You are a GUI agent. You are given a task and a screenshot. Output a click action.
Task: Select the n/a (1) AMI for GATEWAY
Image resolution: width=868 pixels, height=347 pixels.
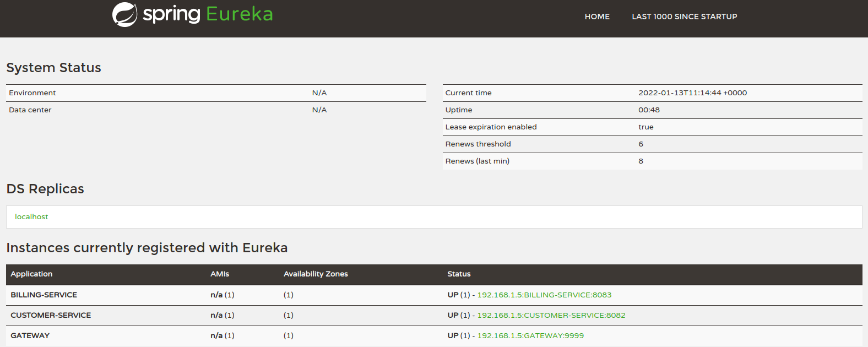coord(223,336)
